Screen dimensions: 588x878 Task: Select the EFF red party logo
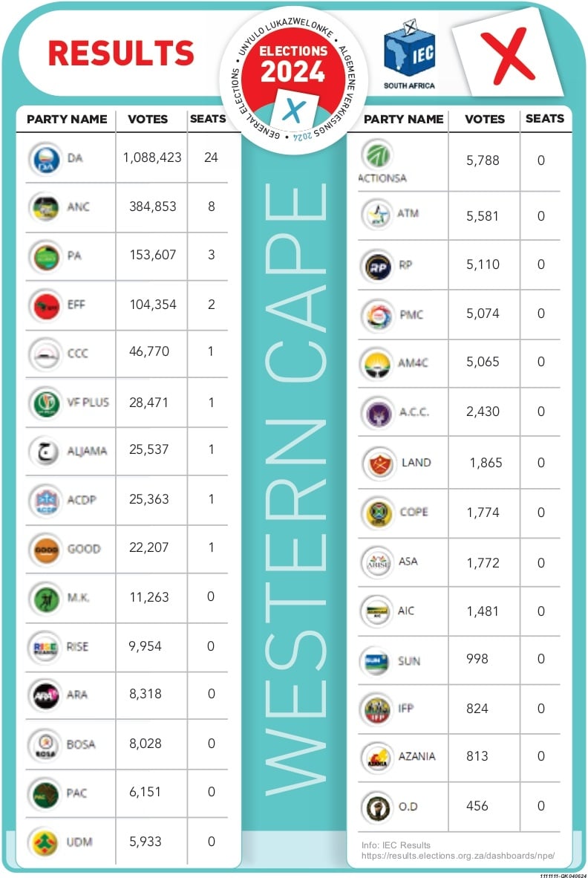[x=45, y=305]
